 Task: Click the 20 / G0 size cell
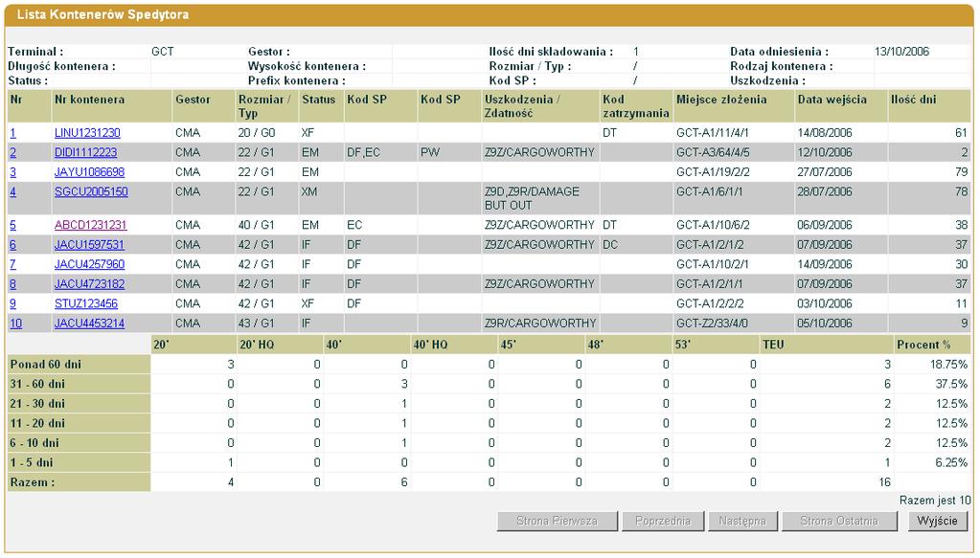(x=266, y=133)
